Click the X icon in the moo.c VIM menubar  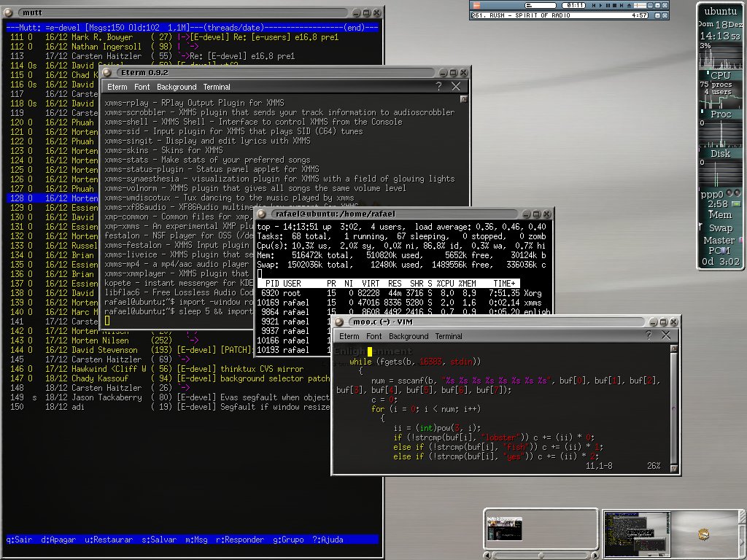(665, 335)
